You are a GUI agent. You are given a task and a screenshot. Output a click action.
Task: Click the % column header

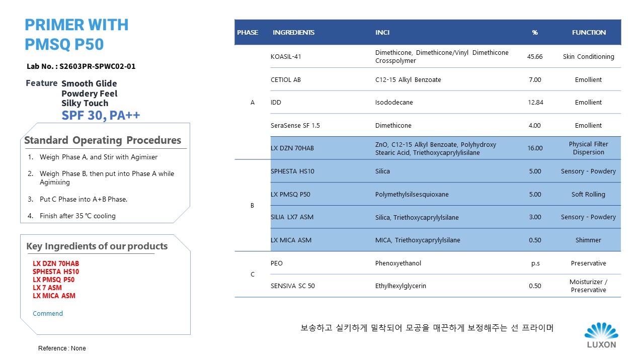(x=535, y=32)
